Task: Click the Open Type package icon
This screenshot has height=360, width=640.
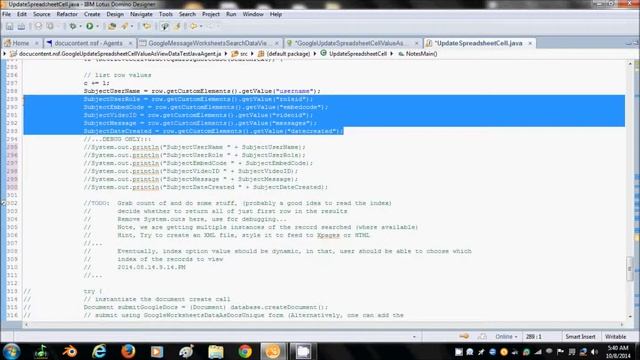Action: click(x=112, y=27)
